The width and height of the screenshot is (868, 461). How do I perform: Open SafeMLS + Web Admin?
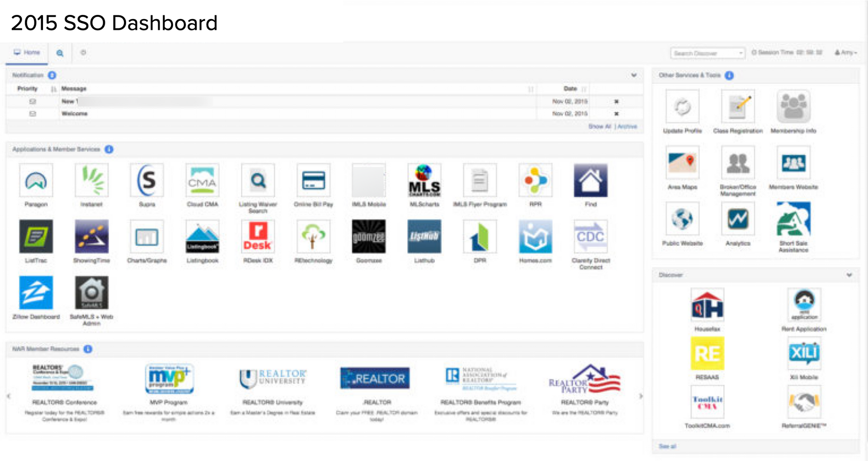[91, 293]
